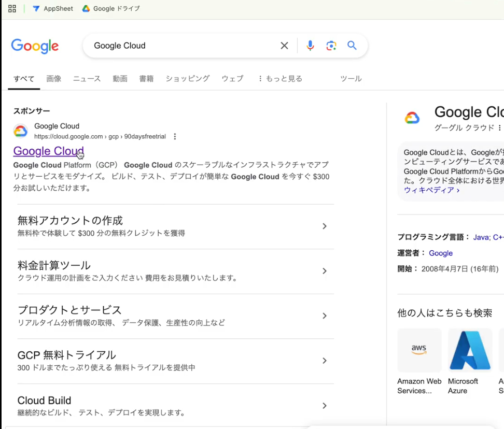
Task: Open the apps grid icon in bookmarks bar
Action: [12, 9]
